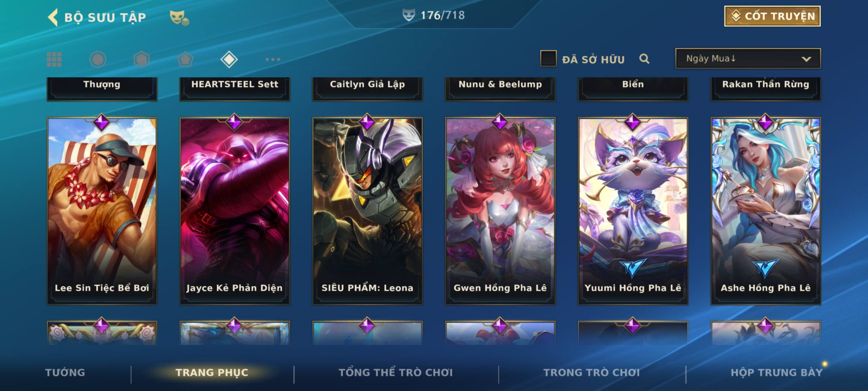Viewport: 868px width, 391px height.
Task: Choose the Yuumi Hồng Pha Lê skin
Action: click(x=633, y=211)
